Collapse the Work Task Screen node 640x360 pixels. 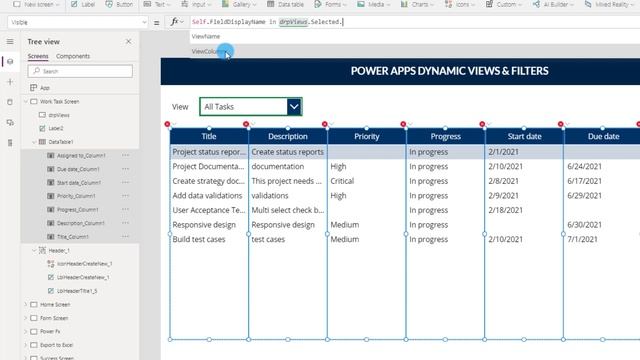pyautogui.click(x=26, y=102)
